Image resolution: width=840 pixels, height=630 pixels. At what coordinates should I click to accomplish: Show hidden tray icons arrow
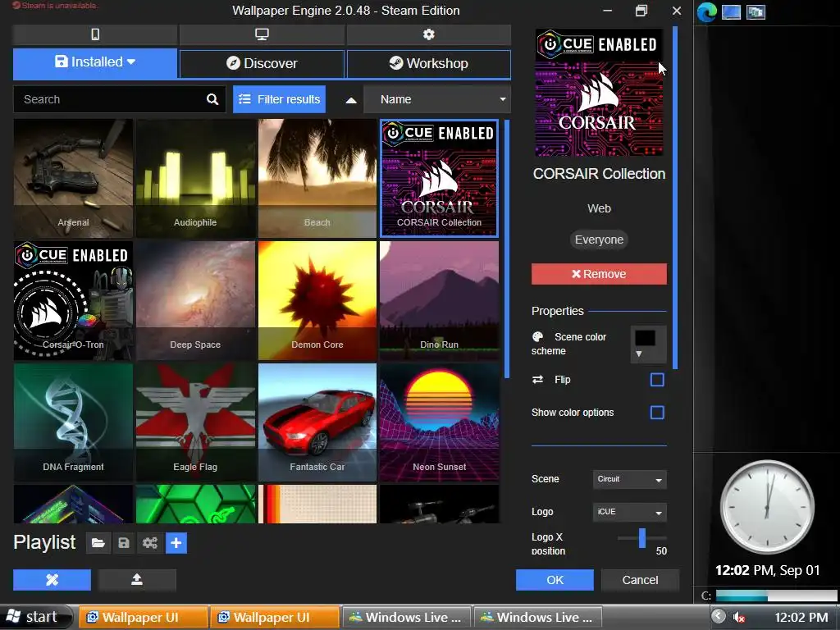pos(719,617)
